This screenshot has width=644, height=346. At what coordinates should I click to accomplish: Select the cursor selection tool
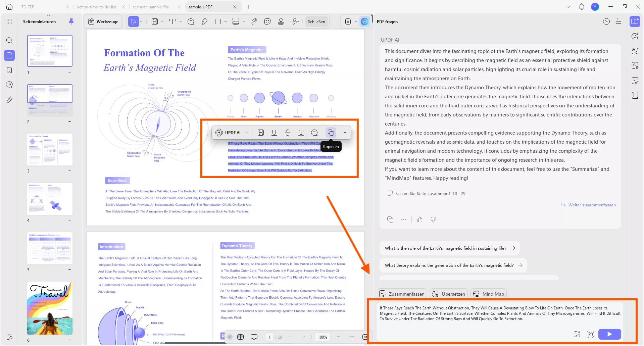[x=134, y=21]
